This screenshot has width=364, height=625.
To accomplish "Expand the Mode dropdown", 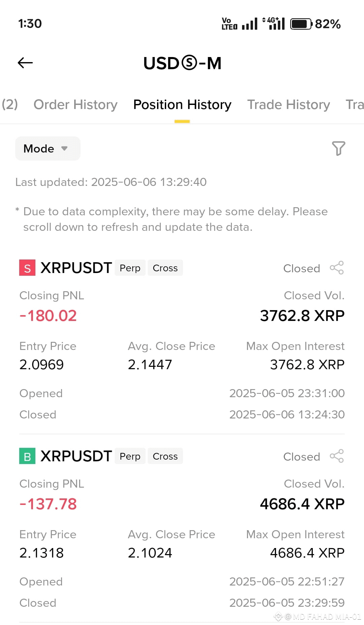I will (48, 148).
